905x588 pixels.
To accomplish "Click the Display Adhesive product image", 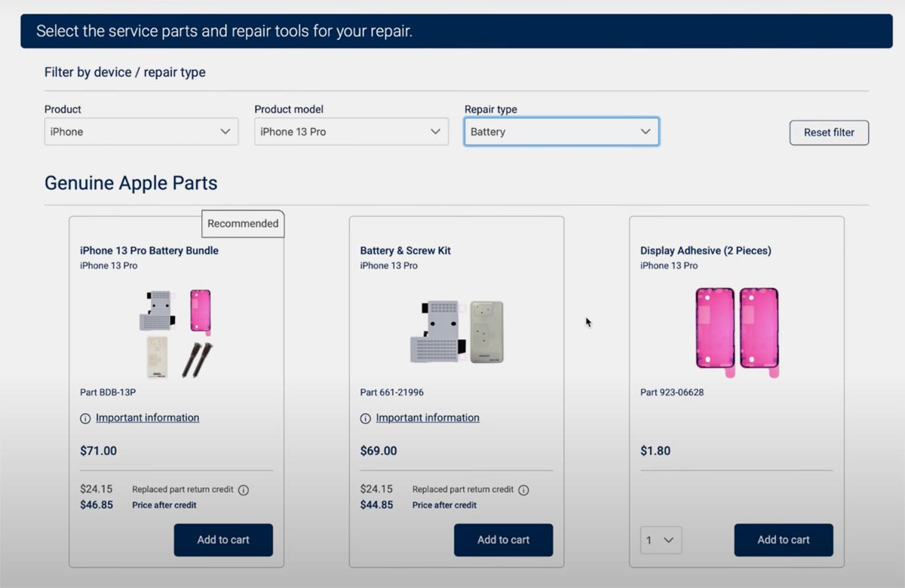I will 737,328.
